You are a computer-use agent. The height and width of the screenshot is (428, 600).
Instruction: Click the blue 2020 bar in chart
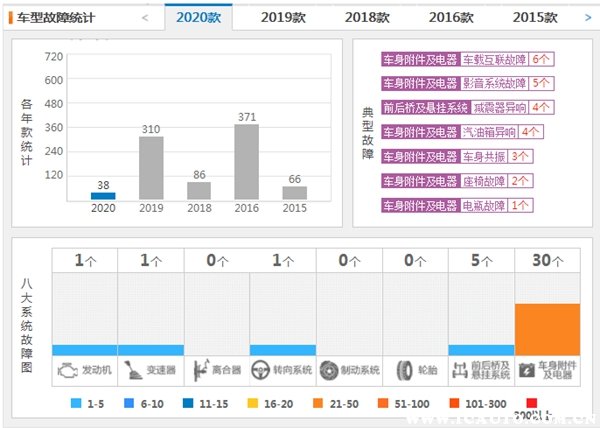click(103, 196)
